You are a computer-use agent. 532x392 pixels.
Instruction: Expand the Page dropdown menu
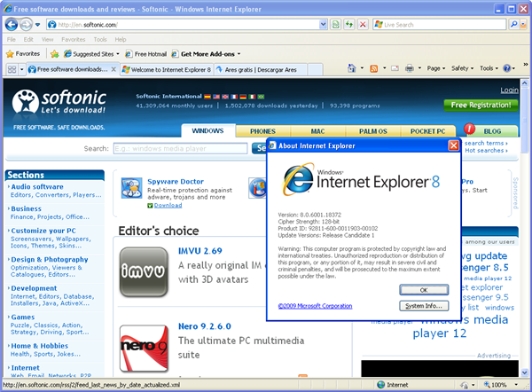coord(436,68)
